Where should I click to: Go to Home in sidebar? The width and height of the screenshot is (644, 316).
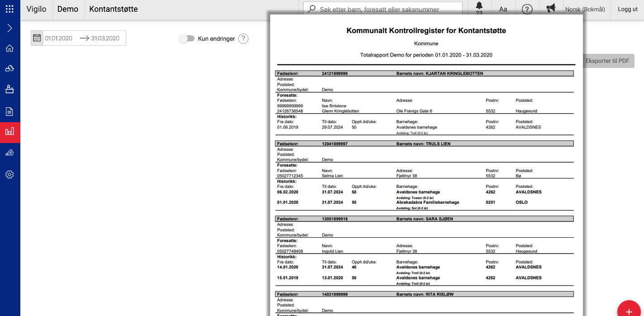(10, 48)
